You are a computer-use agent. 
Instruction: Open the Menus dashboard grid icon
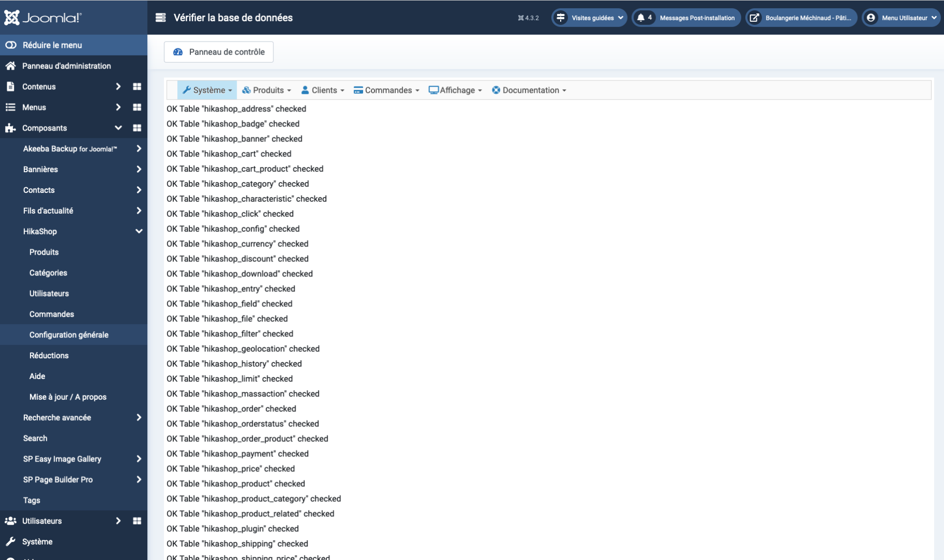point(137,107)
